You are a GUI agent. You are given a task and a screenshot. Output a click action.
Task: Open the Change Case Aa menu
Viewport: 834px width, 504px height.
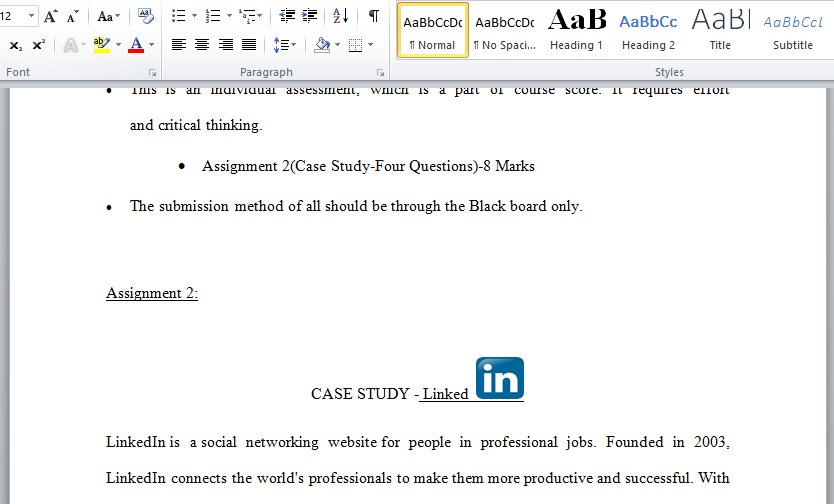point(109,16)
